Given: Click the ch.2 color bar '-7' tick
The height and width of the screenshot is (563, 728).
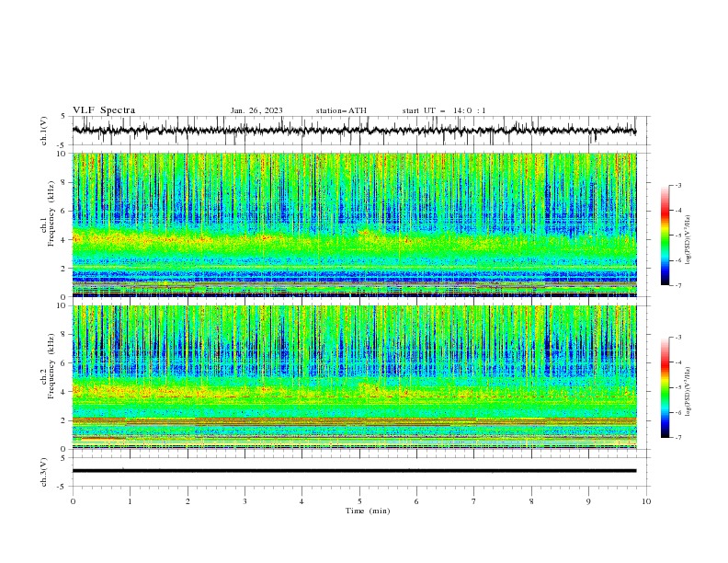Looking at the screenshot, I should pos(678,438).
